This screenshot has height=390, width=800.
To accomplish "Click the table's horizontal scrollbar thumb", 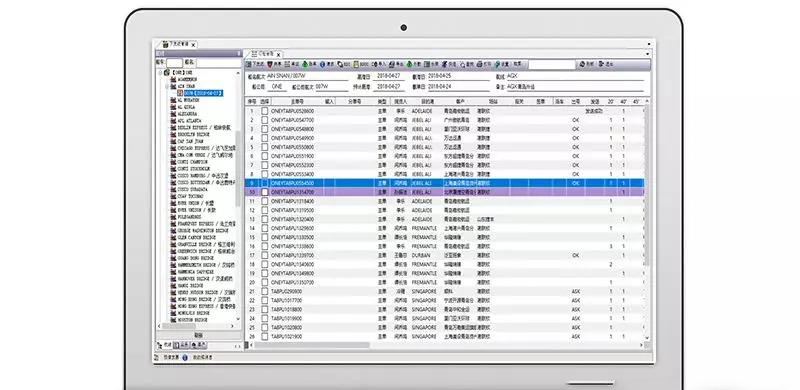I will point(312,346).
